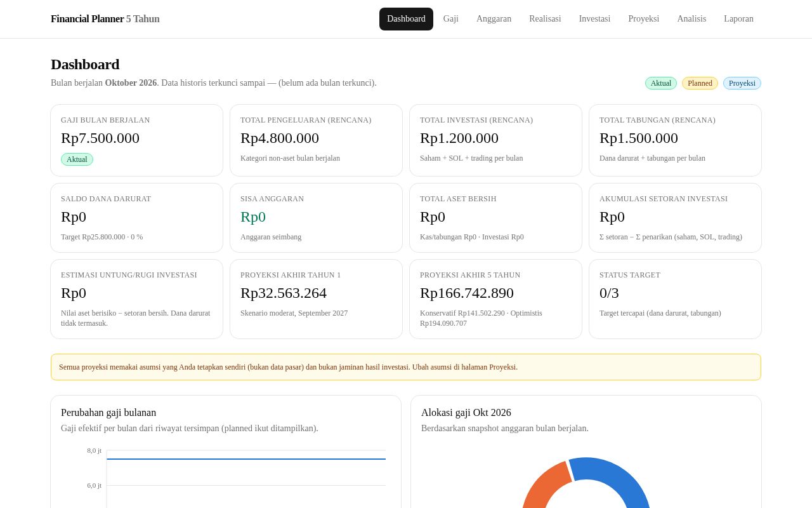Screen dimensions: 812x508
Task: Select the Rp7.500.000 salary value
Action: tap(100, 138)
